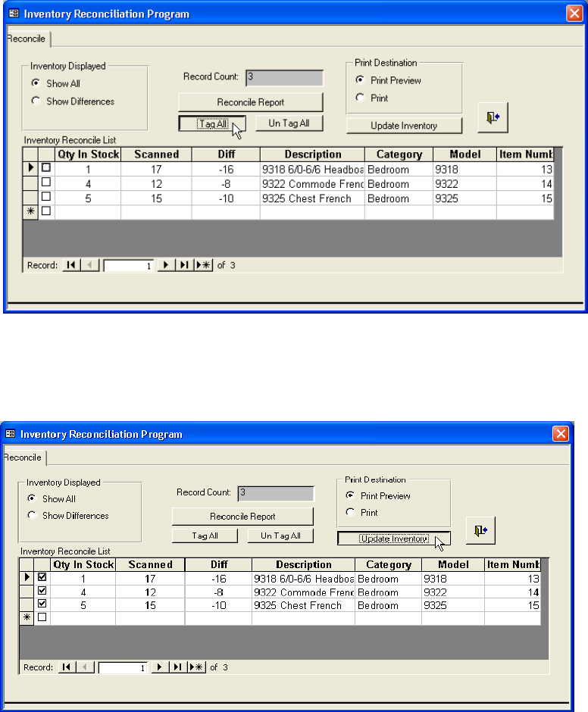Image resolution: width=588 pixels, height=712 pixels.
Task: Choose Print Preview radio in upper window
Action: pos(361,80)
